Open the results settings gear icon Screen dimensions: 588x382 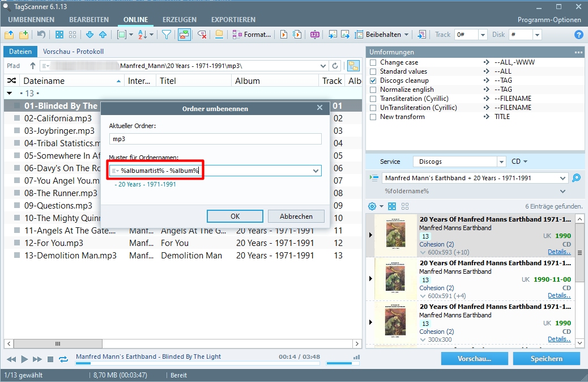[372, 206]
